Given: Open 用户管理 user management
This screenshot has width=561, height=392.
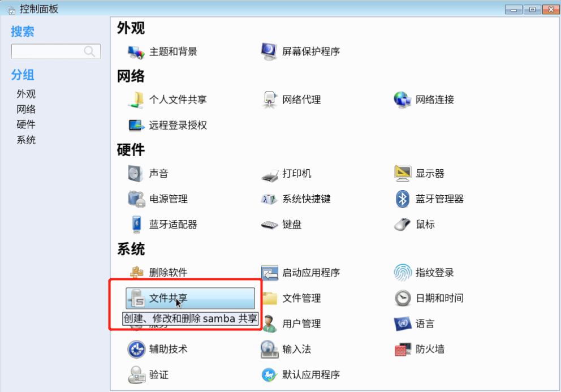Looking at the screenshot, I should tap(292, 324).
